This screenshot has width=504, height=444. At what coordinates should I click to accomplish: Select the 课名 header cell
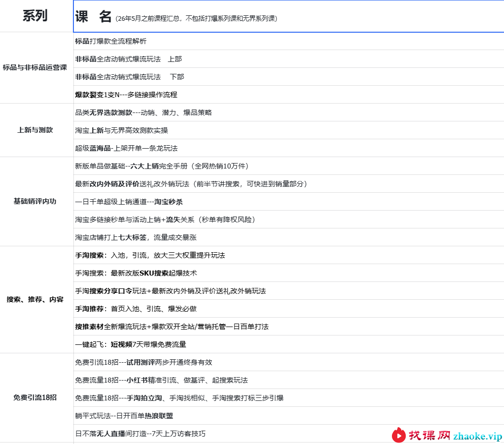[x=289, y=16]
